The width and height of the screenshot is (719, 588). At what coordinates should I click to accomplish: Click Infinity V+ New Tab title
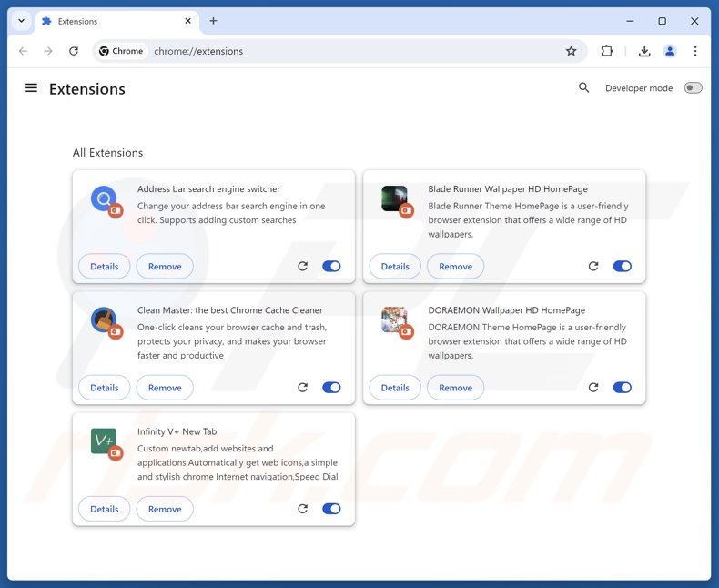(x=177, y=431)
